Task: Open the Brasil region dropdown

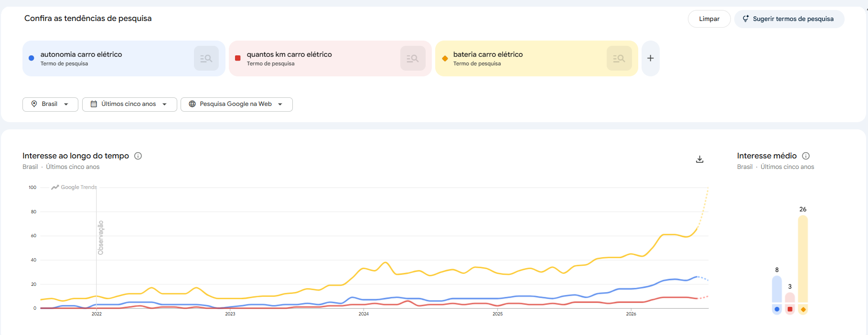Action: click(x=50, y=104)
